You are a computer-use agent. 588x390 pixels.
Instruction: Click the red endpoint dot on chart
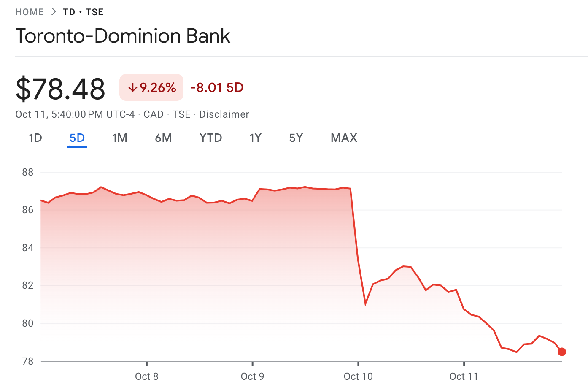pos(562,352)
